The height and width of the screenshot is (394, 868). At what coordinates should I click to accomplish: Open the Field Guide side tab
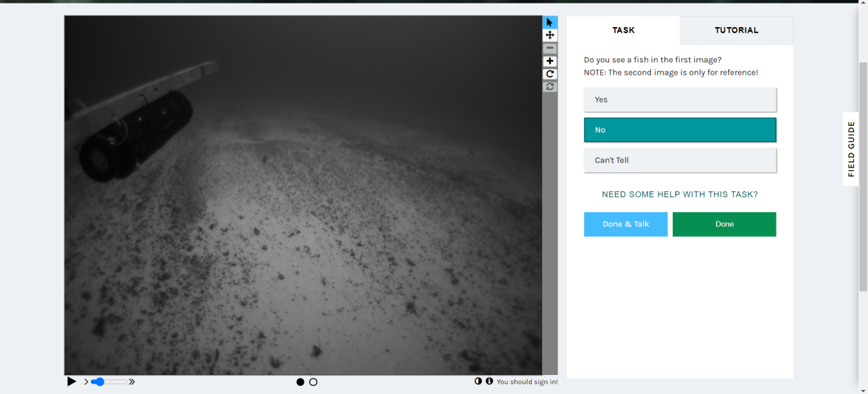(851, 149)
